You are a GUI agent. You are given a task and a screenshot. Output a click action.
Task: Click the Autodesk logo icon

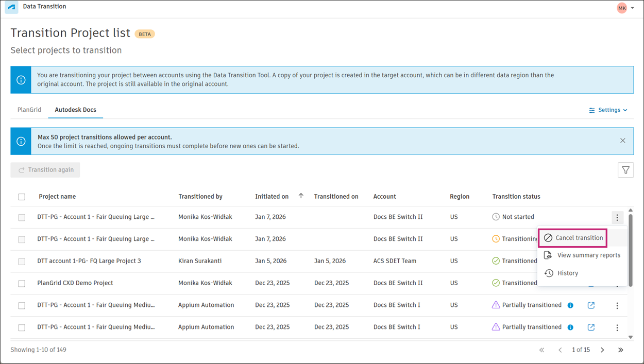pos(11,8)
